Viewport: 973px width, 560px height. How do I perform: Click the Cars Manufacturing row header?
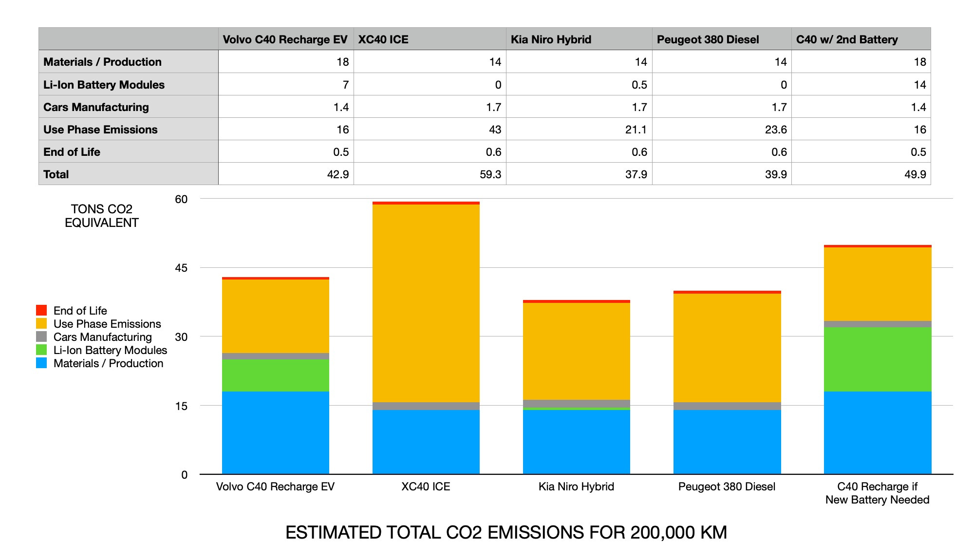pyautogui.click(x=129, y=107)
